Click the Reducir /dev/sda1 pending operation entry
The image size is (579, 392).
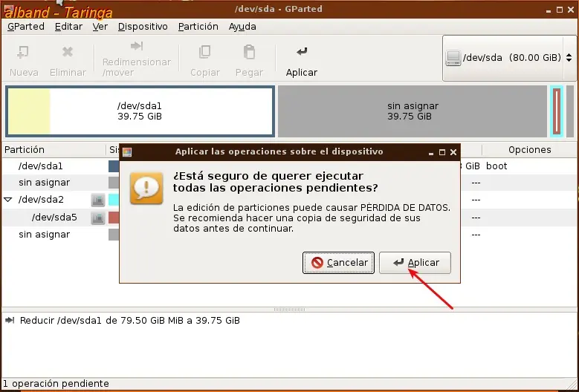[x=129, y=321]
